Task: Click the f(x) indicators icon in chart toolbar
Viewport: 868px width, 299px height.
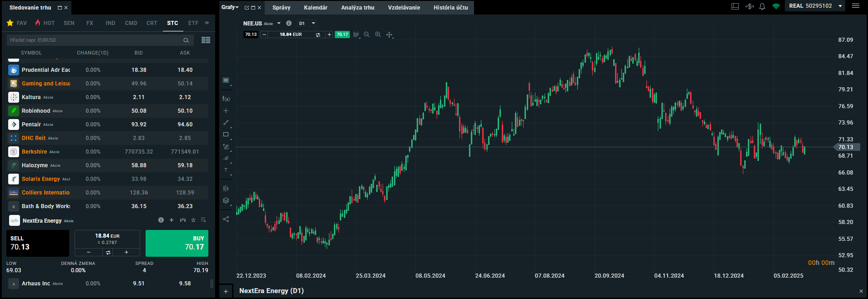Action: (x=226, y=99)
